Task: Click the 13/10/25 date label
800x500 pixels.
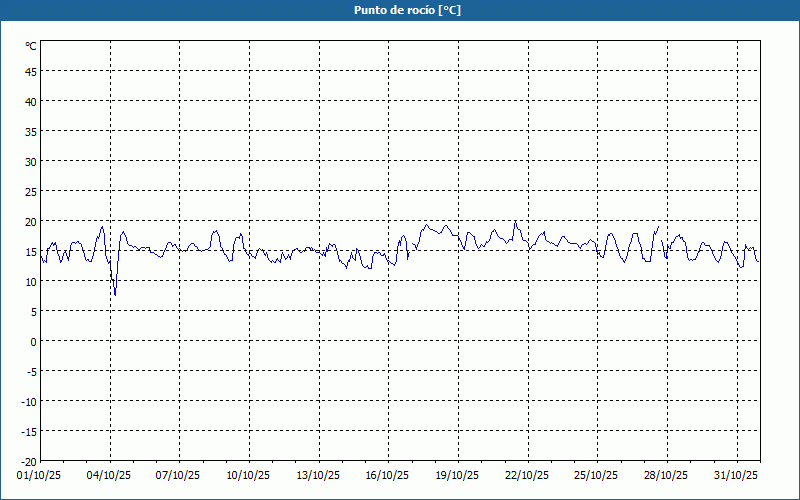Action: tap(318, 475)
